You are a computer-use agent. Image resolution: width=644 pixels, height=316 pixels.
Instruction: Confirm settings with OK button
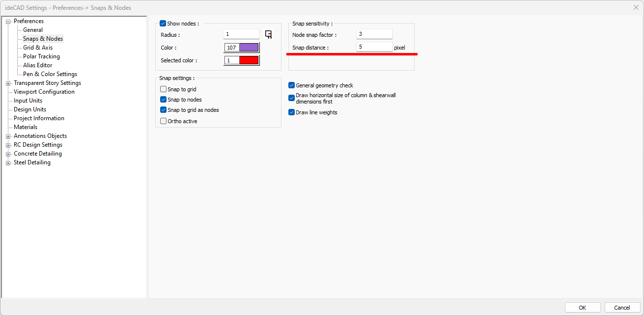pyautogui.click(x=583, y=308)
